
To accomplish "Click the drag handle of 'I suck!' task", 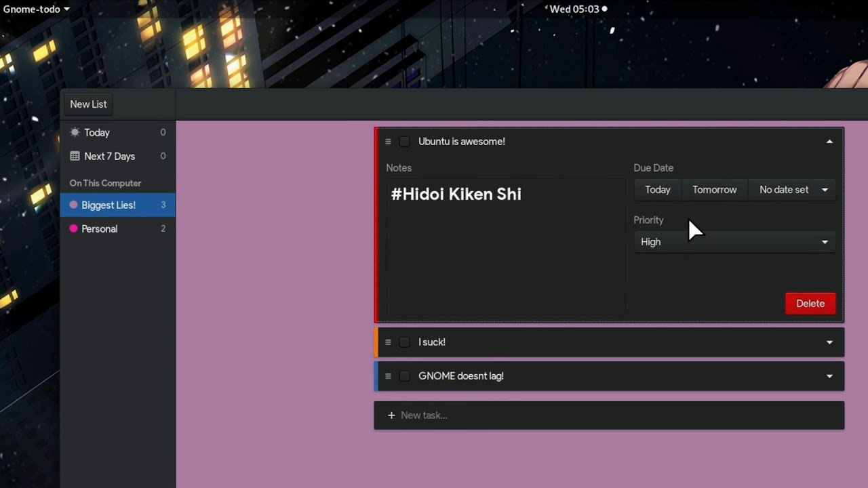I will 389,342.
